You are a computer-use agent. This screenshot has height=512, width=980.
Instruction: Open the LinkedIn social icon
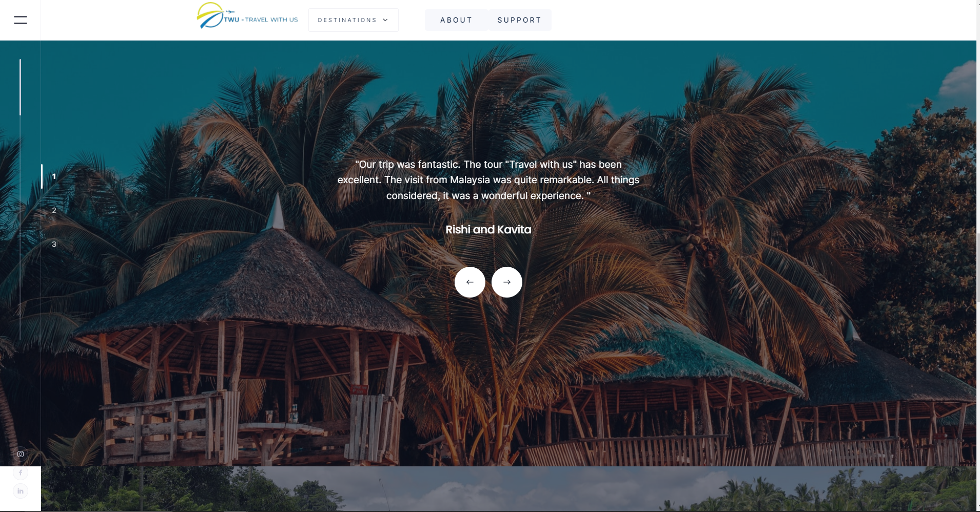(x=21, y=491)
